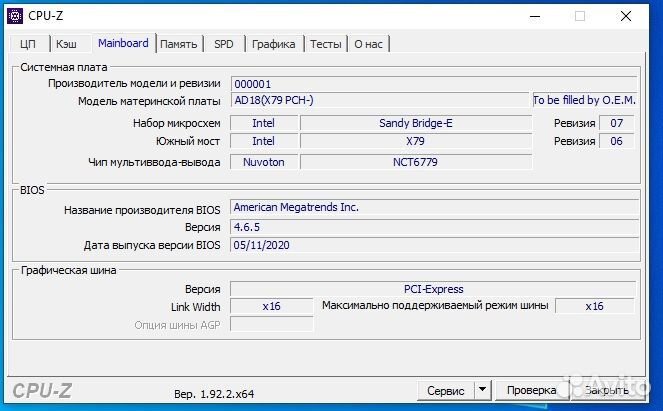
Task: Show the О нас tab
Action: (368, 44)
